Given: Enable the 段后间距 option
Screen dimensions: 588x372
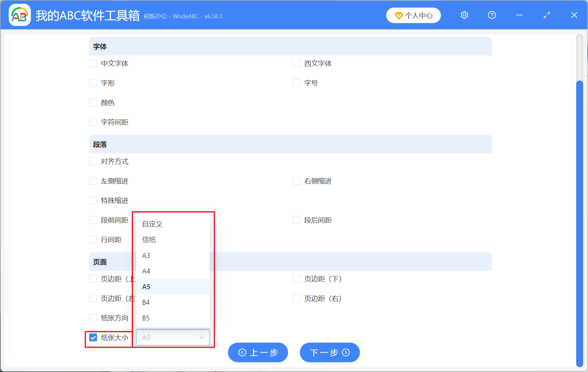Looking at the screenshot, I should pyautogui.click(x=296, y=220).
